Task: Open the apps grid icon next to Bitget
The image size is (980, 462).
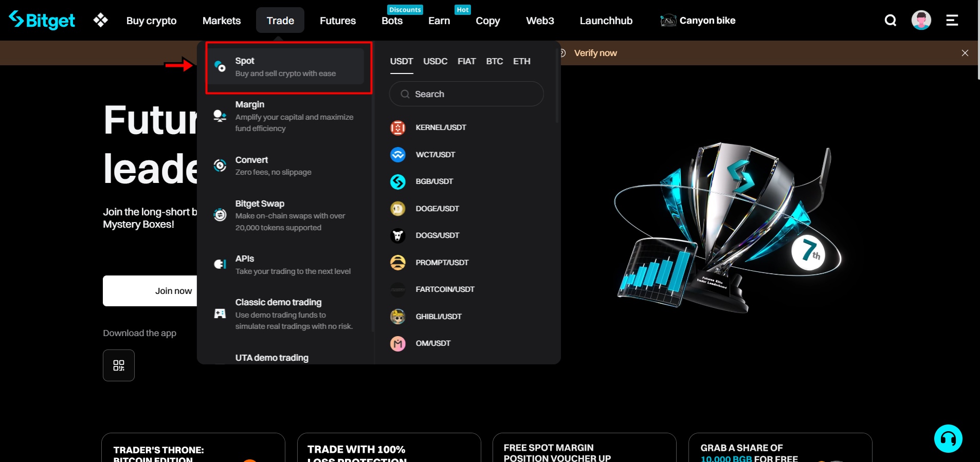Action: tap(101, 20)
